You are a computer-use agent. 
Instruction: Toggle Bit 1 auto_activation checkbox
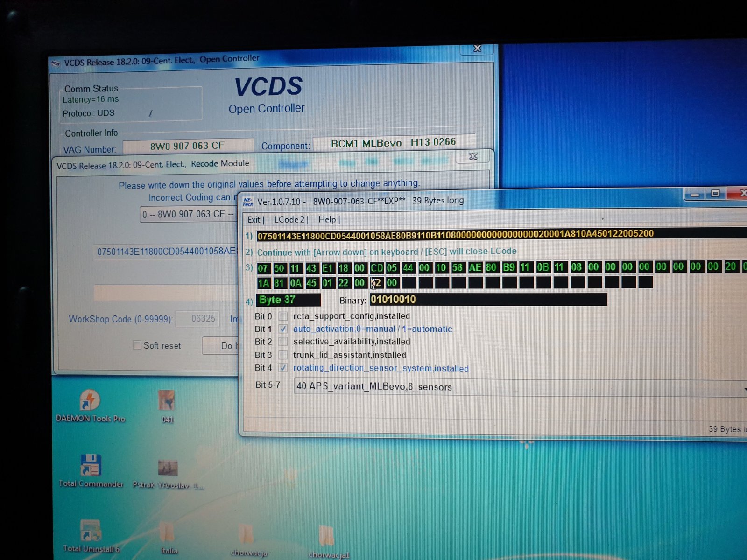[283, 329]
